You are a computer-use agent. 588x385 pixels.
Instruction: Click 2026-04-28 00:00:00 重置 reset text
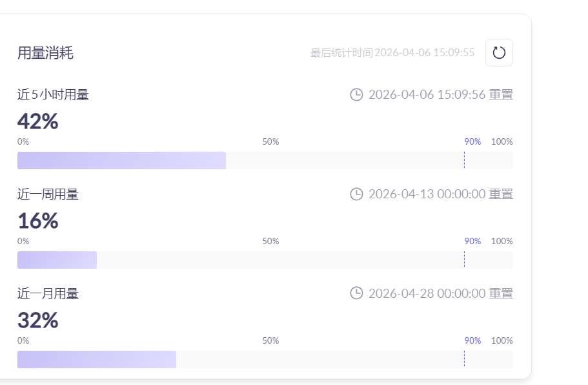coord(440,293)
